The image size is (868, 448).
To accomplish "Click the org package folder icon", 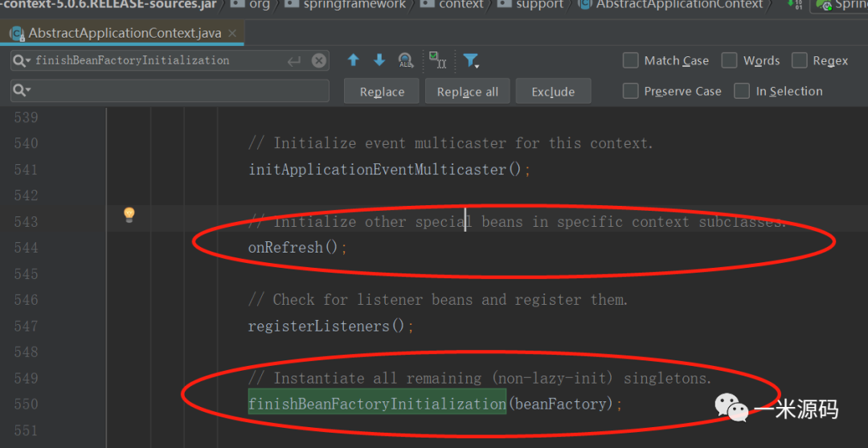I will pos(237,5).
